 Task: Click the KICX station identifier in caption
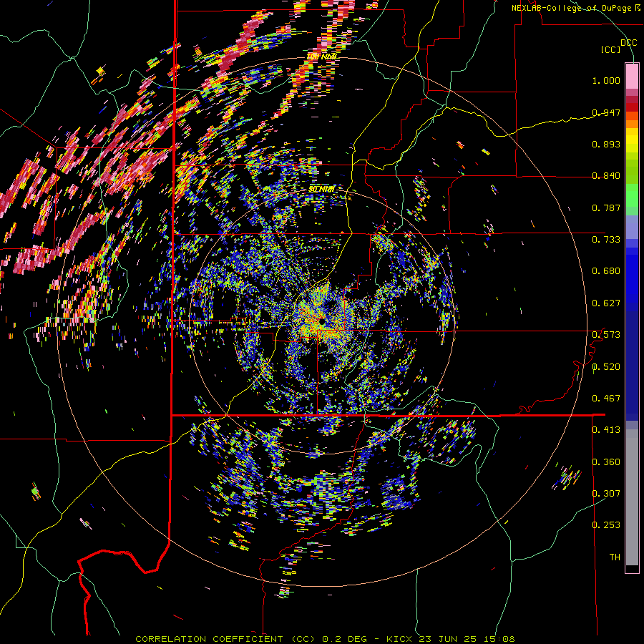(x=401, y=639)
